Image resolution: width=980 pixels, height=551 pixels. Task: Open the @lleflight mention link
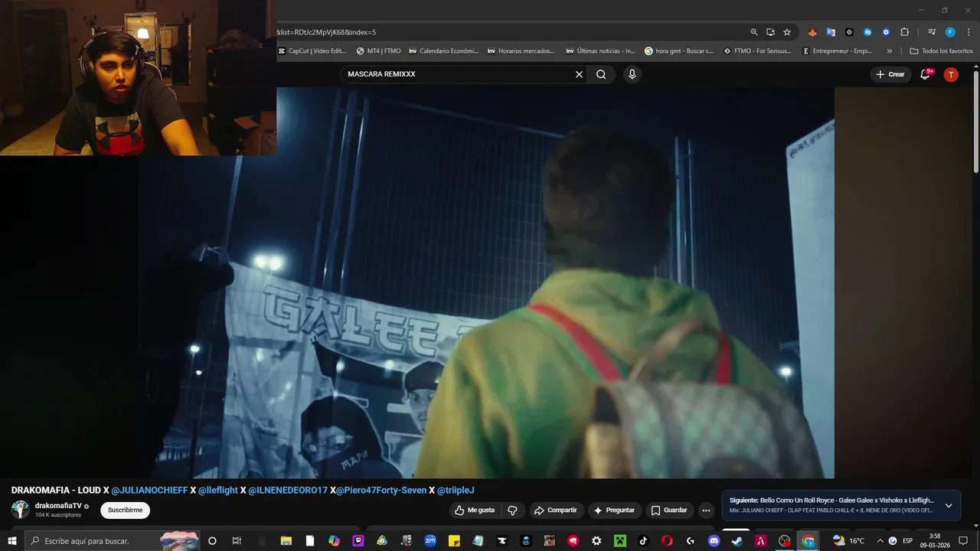pyautogui.click(x=218, y=490)
